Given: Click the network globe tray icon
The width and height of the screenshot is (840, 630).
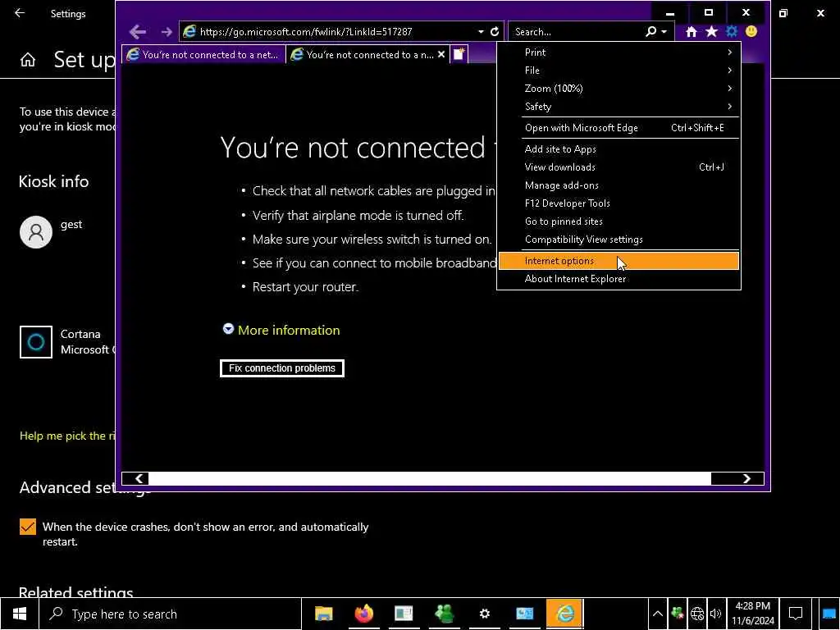Looking at the screenshot, I should click(697, 614).
